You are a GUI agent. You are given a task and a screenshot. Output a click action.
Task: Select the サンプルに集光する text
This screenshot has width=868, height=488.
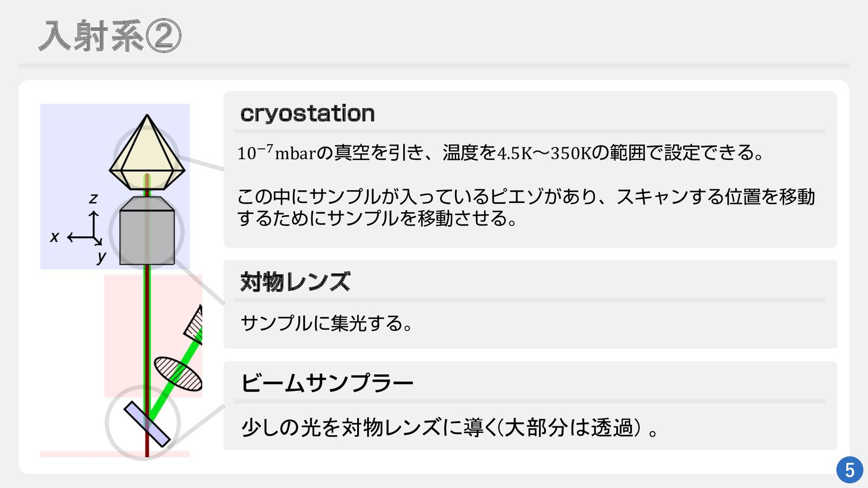[x=326, y=324]
